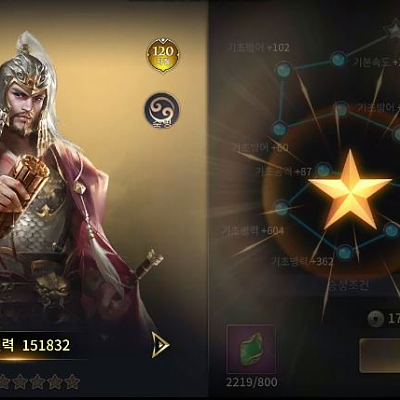The height and width of the screenshot is (400, 400).
Task: Select the node next to 기본속도 label
Action: tap(338, 59)
